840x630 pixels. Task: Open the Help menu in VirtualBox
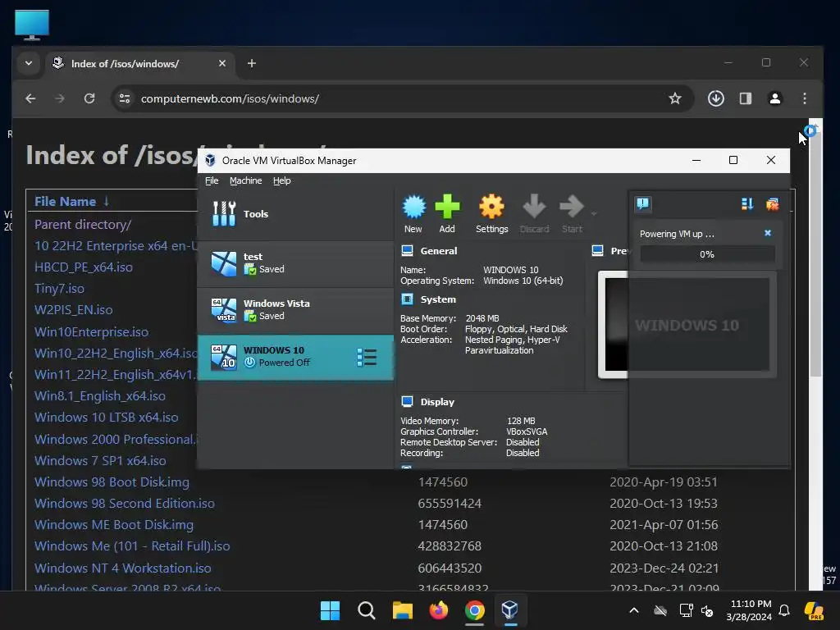click(x=282, y=180)
